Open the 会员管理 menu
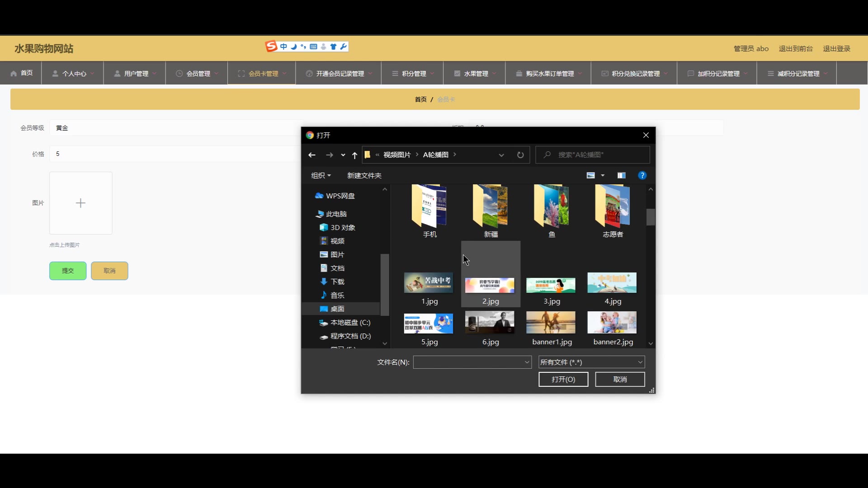Image resolution: width=868 pixels, height=488 pixels. (197, 73)
